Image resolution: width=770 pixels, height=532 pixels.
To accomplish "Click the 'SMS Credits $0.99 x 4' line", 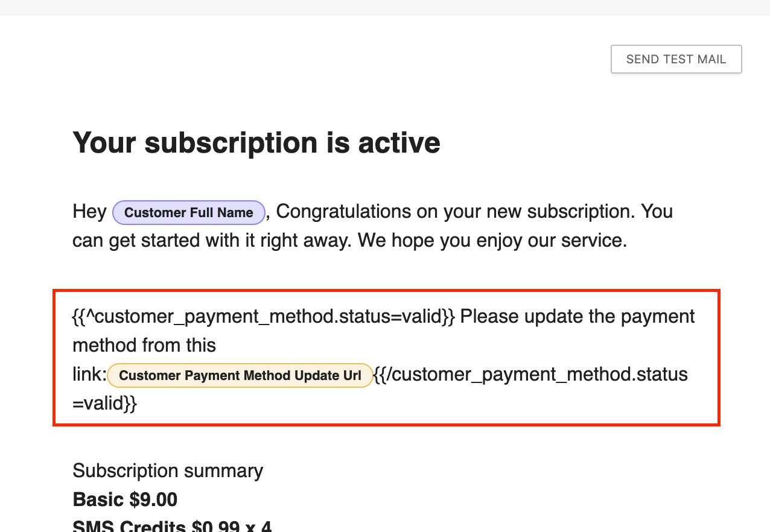I will click(172, 526).
